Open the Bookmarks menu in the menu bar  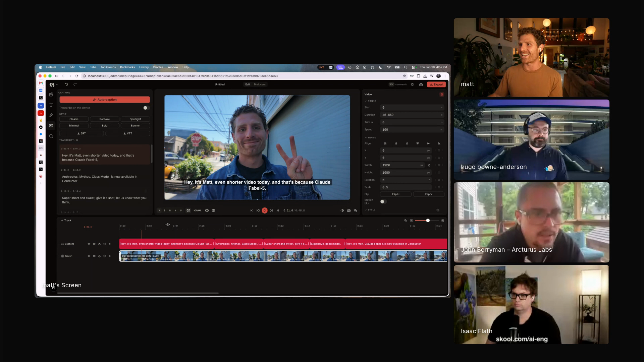[x=127, y=67]
